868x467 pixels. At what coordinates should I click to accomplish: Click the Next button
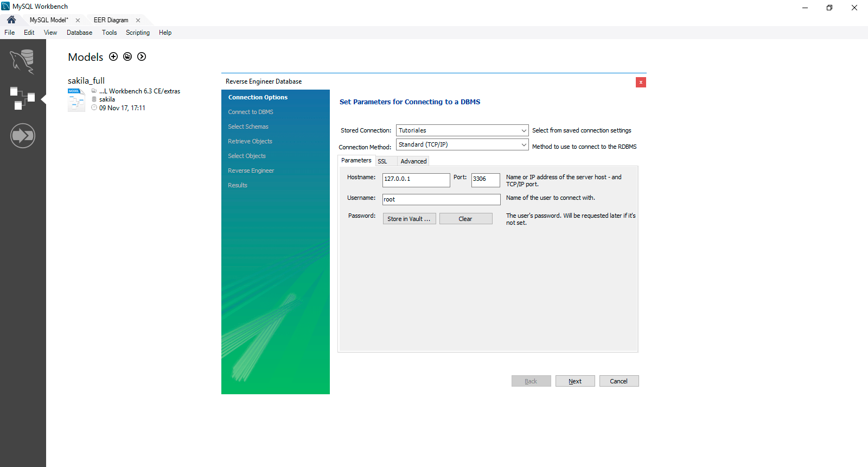[x=575, y=381]
